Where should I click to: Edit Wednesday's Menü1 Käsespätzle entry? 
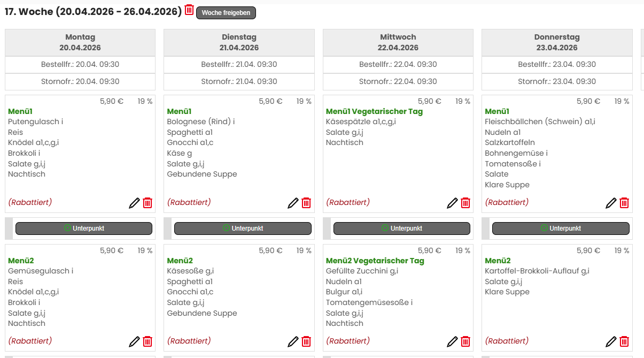(x=452, y=203)
